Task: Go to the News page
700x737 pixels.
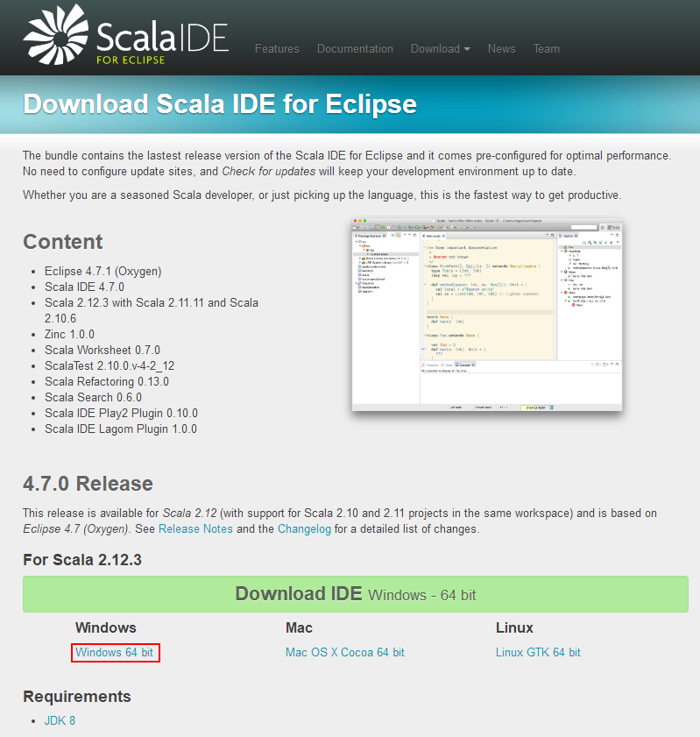Action: tap(501, 48)
